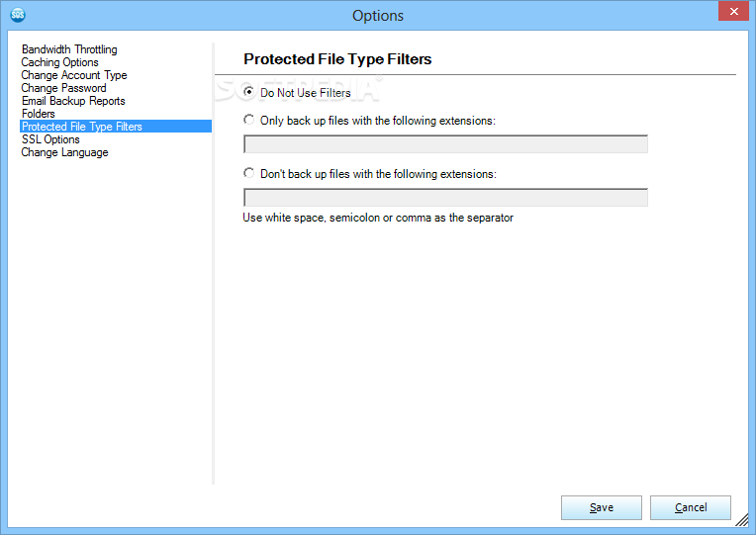The image size is (756, 535).
Task: Open the Change Password section
Action: pos(63,88)
